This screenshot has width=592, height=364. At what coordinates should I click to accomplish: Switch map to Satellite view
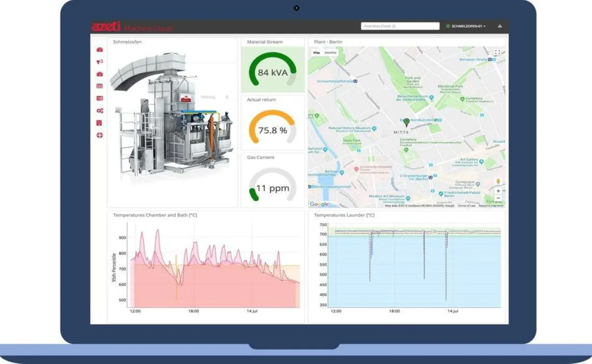click(x=331, y=52)
